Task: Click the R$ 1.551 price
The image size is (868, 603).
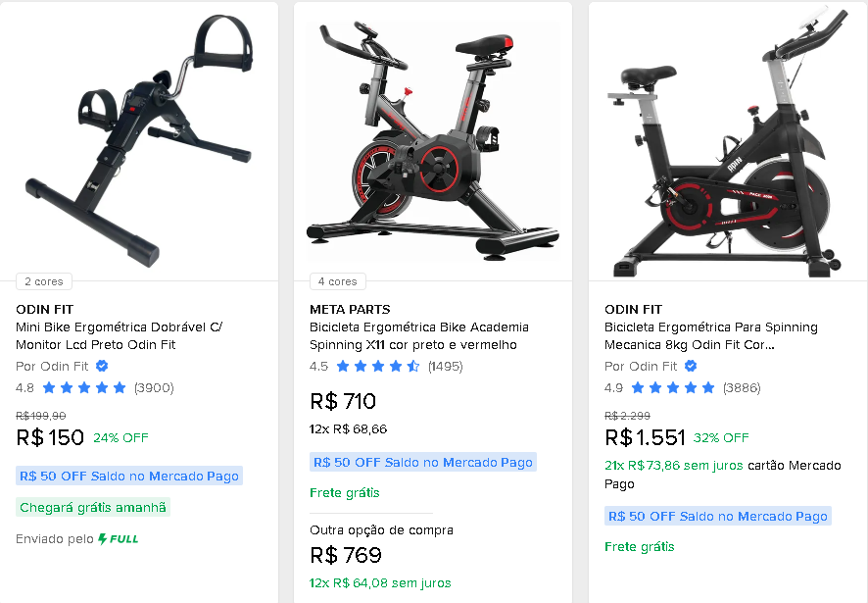Action: click(645, 437)
